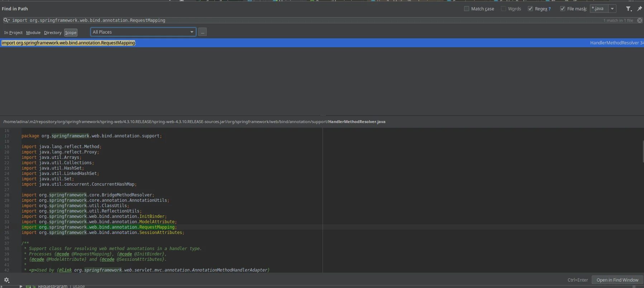Screen dimensions: 644x288
Task: Open the All Places scope dropdown
Action: coord(143,32)
